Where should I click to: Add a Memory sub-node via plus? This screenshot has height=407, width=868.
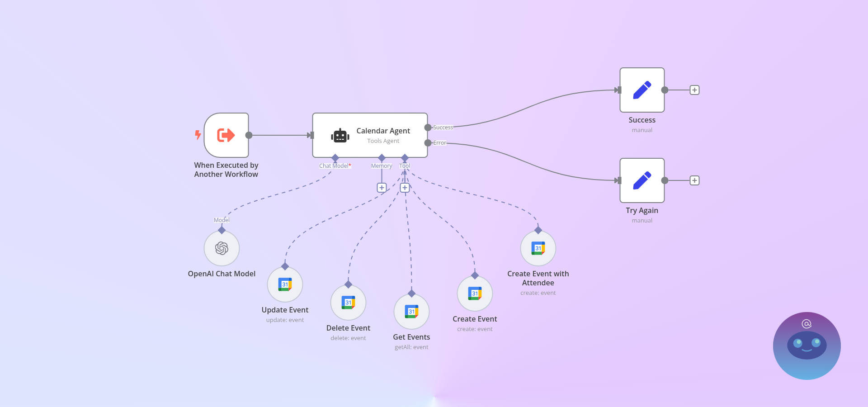(382, 188)
